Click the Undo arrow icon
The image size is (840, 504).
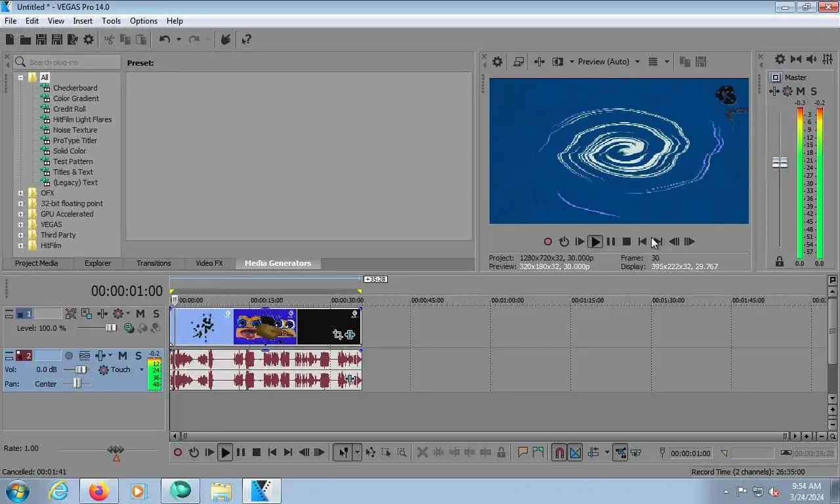[x=165, y=39]
